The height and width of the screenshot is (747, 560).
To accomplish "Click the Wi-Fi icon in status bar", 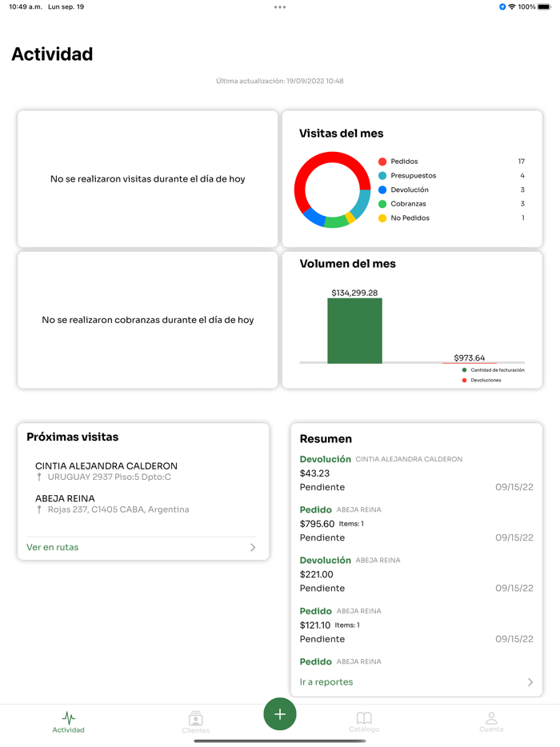I will 512,6.
